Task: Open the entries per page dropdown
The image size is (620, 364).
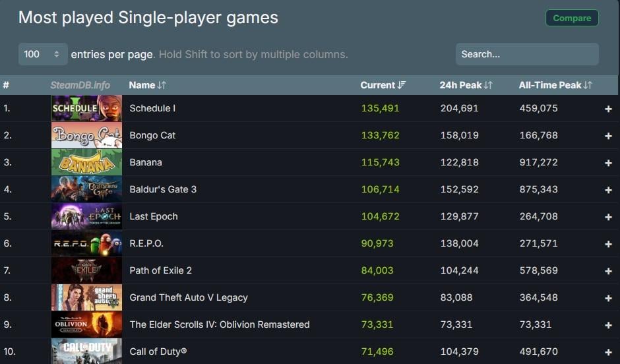Action: (43, 54)
